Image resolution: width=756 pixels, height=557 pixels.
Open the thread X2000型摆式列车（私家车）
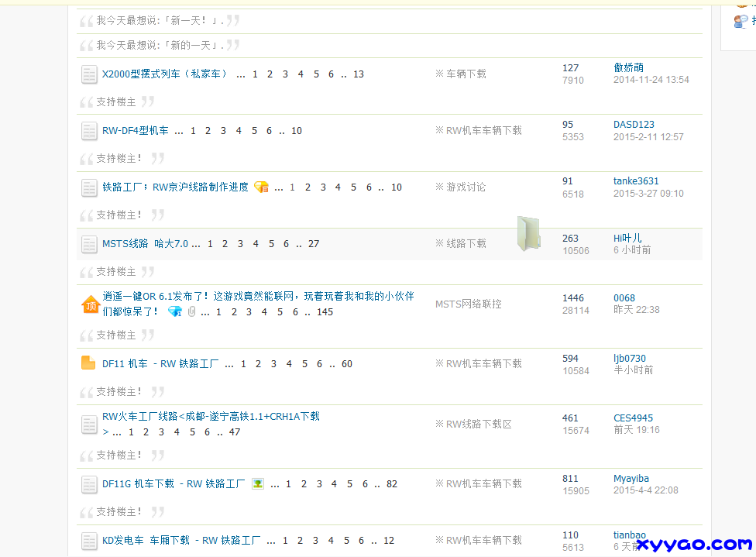coord(164,74)
